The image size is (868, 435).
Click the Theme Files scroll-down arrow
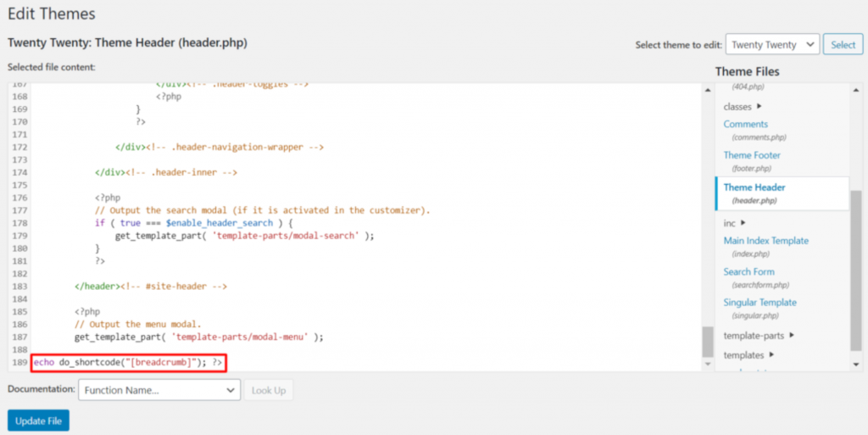[856, 364]
